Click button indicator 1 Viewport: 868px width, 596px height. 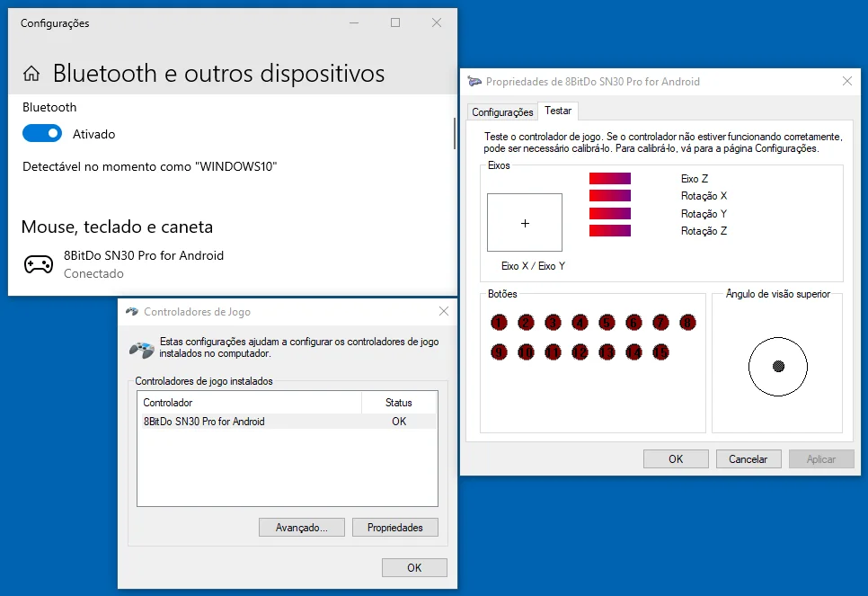(x=499, y=323)
